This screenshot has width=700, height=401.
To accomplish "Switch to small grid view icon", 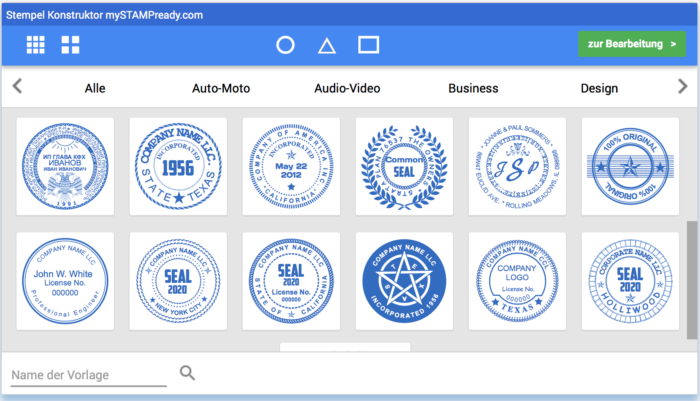I will coord(36,45).
